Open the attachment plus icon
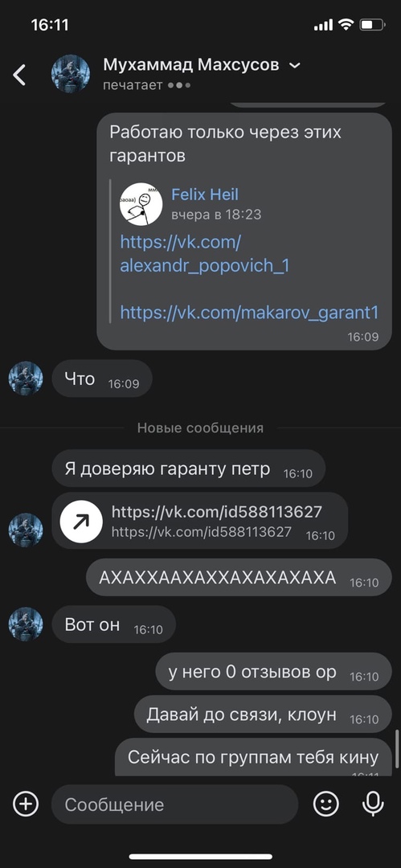Viewport: 401px width, 868px height. click(x=26, y=804)
